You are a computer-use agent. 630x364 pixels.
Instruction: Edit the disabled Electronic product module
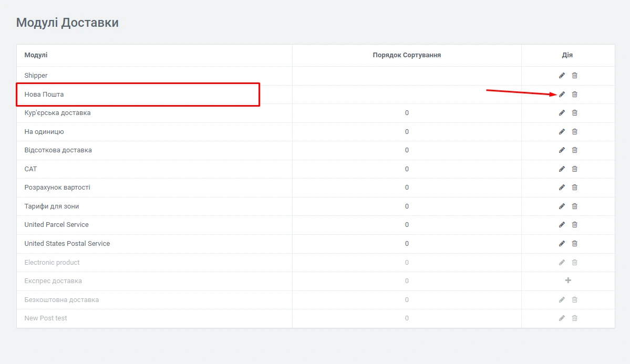[562, 263]
